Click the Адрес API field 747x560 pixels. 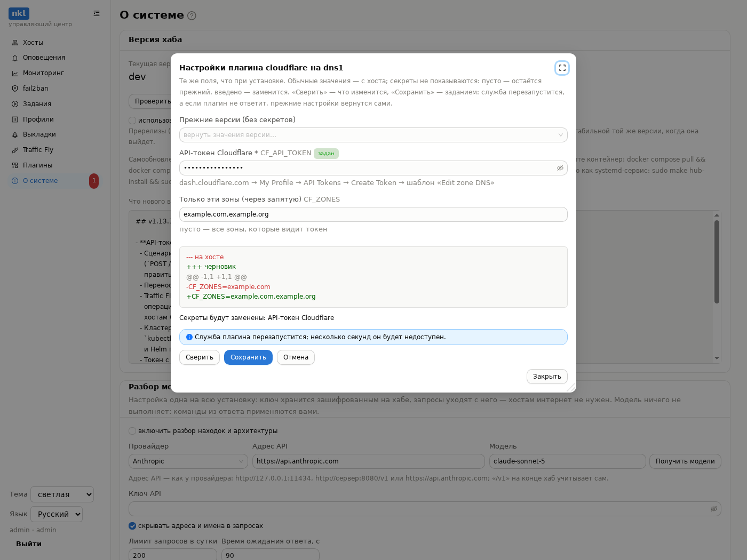click(x=369, y=461)
